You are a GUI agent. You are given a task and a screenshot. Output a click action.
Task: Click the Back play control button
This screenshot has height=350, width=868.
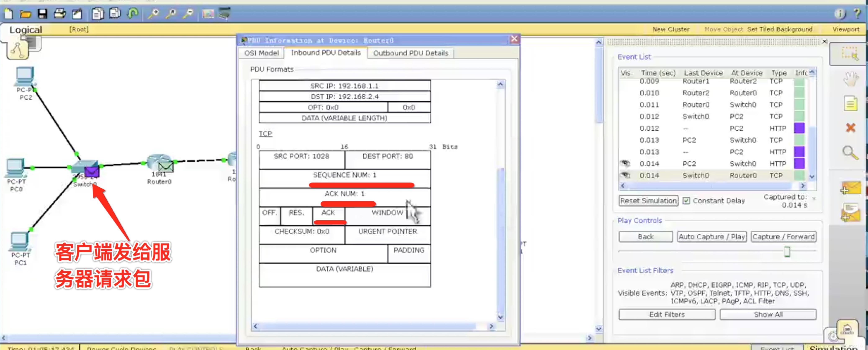tap(646, 237)
